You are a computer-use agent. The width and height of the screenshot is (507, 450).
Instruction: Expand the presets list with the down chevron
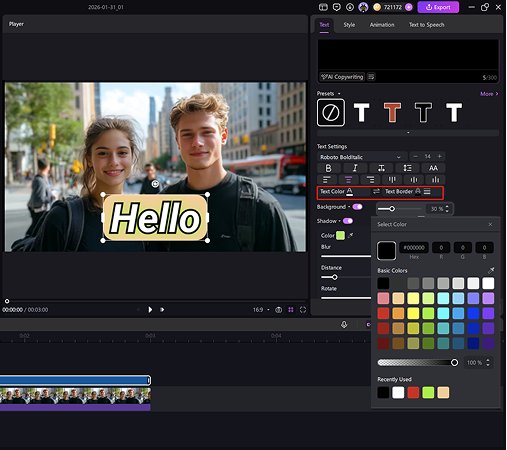pyautogui.click(x=408, y=133)
